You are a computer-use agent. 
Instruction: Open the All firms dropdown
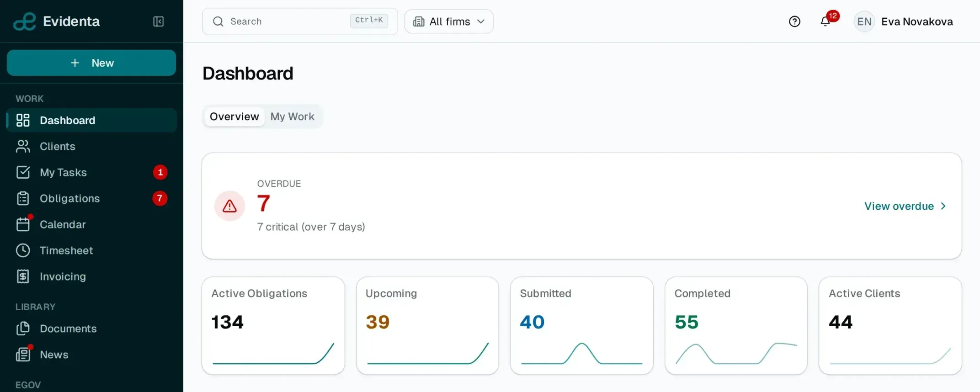(449, 21)
